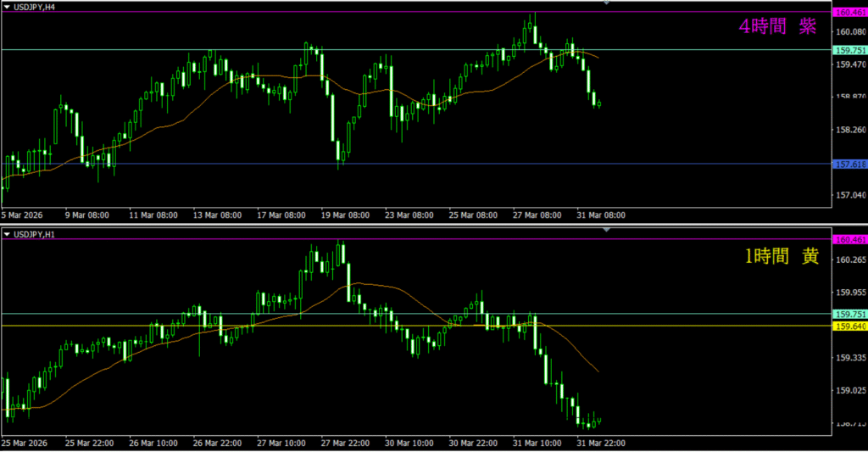Select the 159.751 price tag on H1 chart
The image size is (868, 452).
[849, 314]
